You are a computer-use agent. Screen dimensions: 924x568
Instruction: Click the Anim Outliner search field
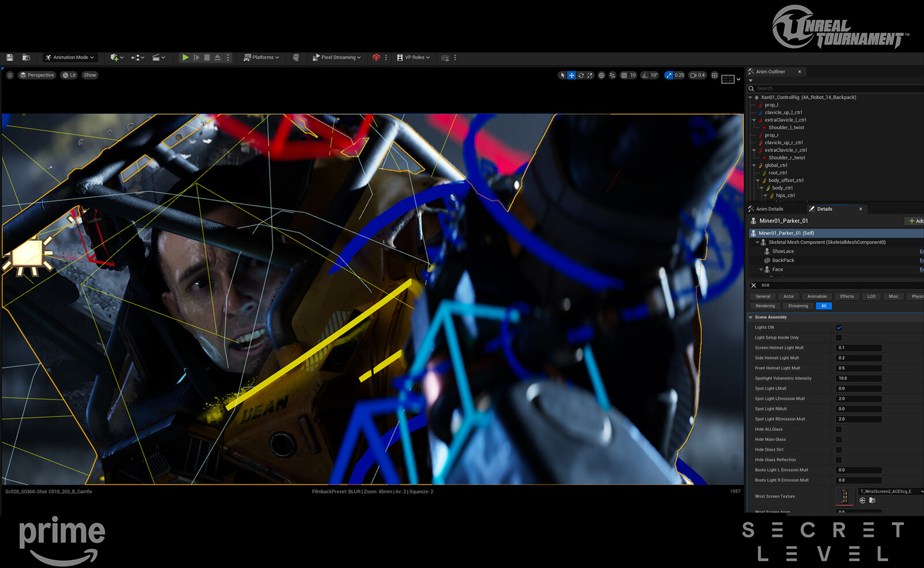(836, 88)
